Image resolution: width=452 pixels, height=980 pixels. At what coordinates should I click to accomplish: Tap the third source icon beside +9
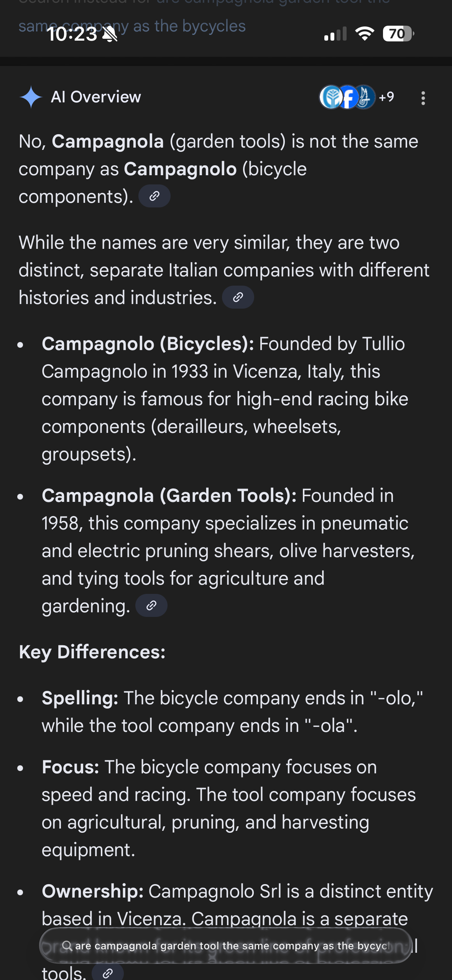pyautogui.click(x=365, y=97)
